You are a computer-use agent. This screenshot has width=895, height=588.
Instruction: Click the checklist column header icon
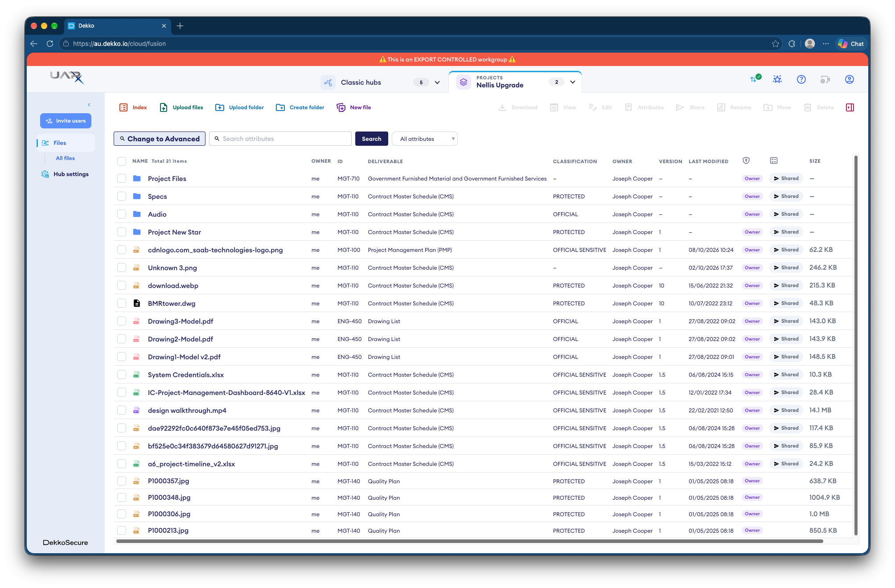click(774, 160)
